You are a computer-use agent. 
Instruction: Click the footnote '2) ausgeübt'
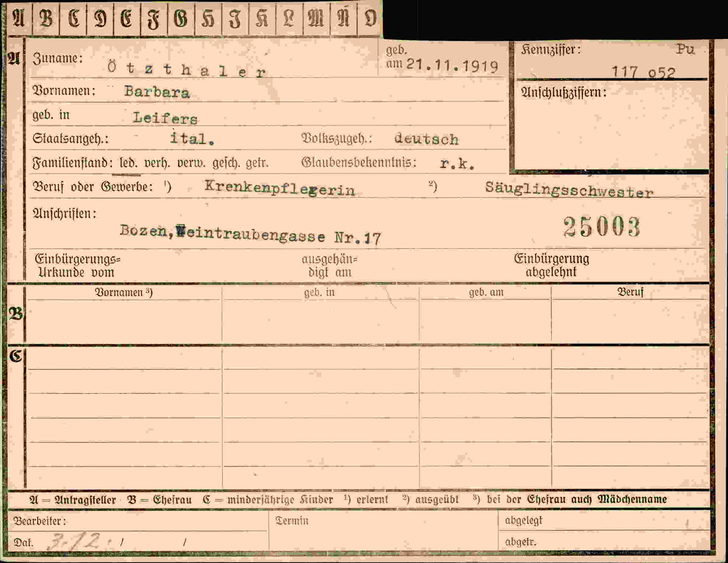pyautogui.click(x=430, y=500)
